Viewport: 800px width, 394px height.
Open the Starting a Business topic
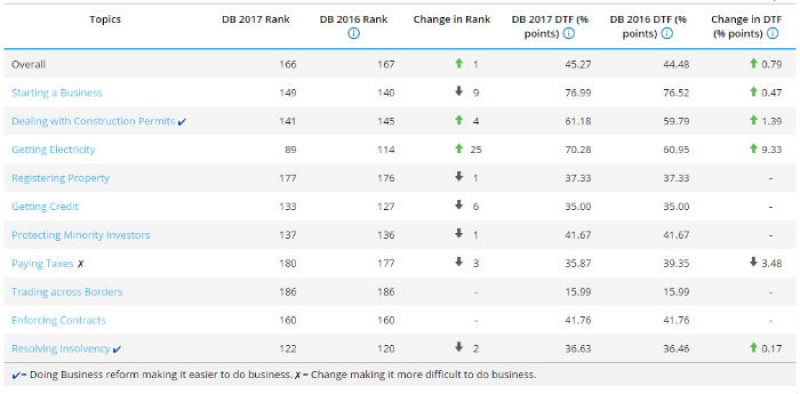pyautogui.click(x=57, y=93)
